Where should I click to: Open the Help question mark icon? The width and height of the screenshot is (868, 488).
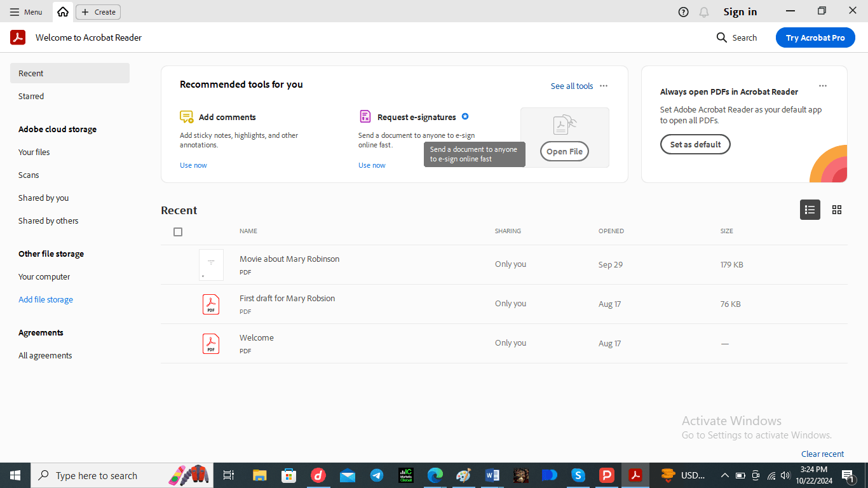pos(683,12)
